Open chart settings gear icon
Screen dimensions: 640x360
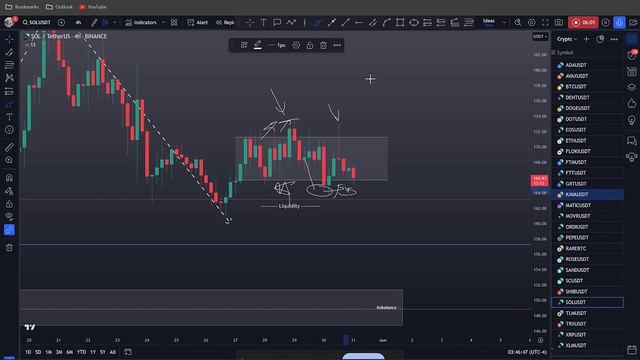[531, 22]
